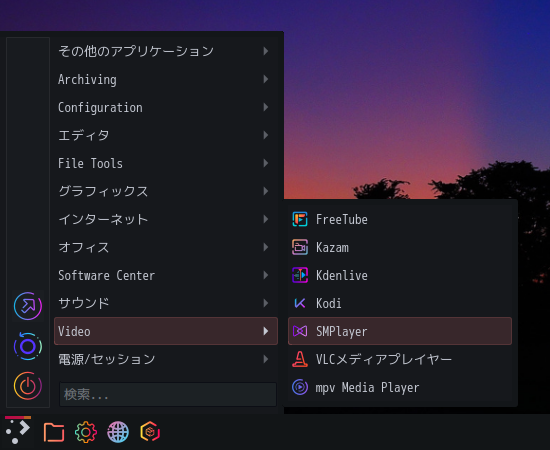Viewport: 550px width, 450px height.
Task: Click the 検索 search field
Action: pos(168,395)
